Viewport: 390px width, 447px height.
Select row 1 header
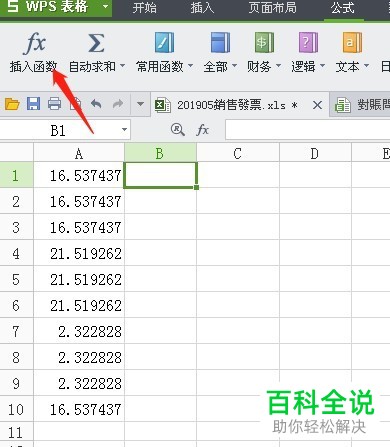point(16,175)
